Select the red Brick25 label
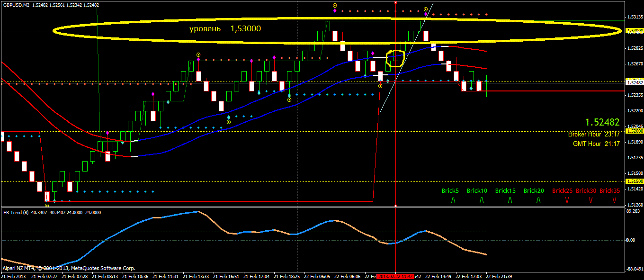 pos(562,191)
